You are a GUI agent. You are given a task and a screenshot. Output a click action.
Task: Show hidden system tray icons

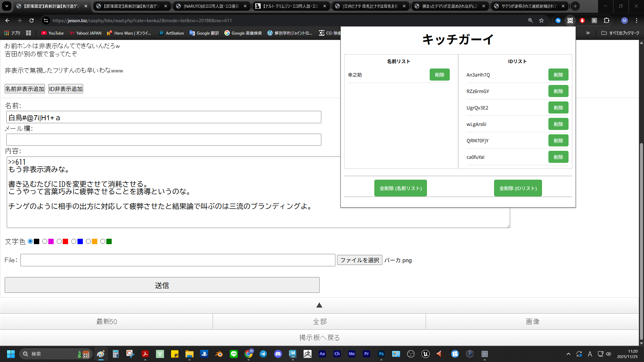click(x=568, y=354)
